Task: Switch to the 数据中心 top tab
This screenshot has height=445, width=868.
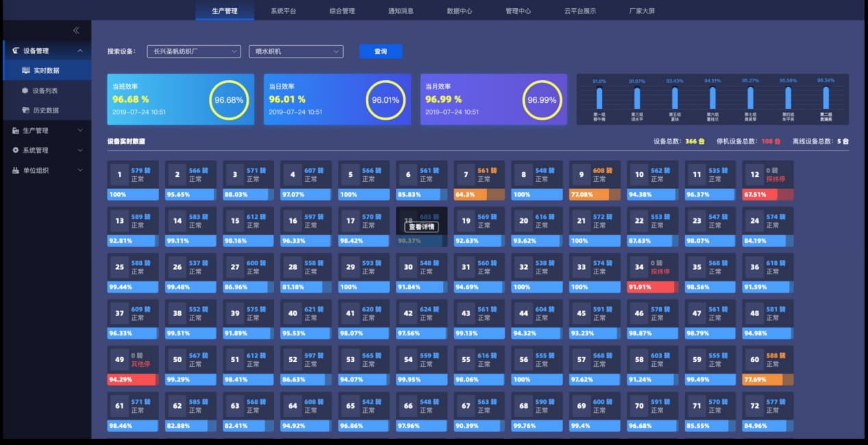Action: coord(459,11)
